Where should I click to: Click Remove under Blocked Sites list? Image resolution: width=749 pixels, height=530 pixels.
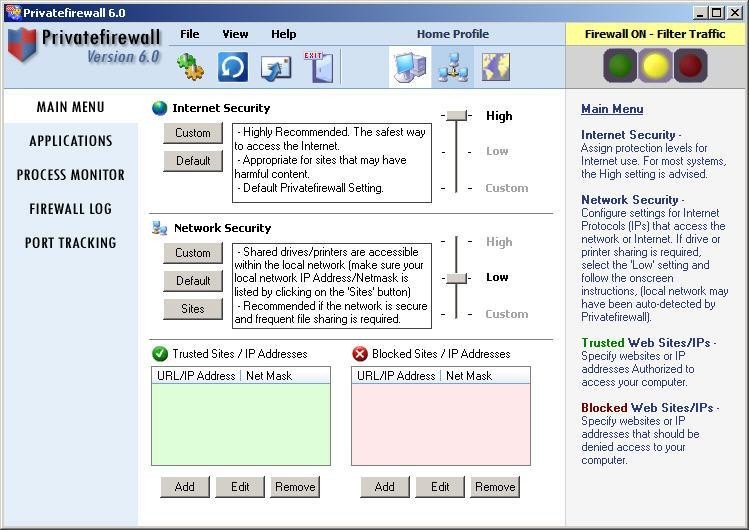point(495,487)
